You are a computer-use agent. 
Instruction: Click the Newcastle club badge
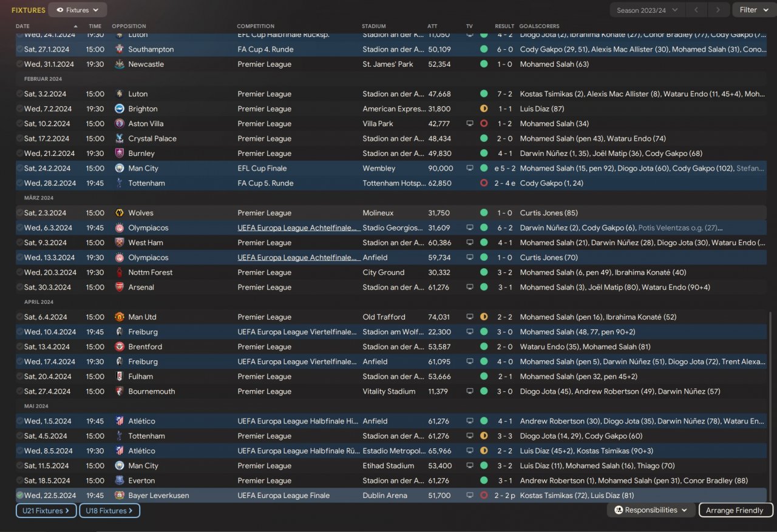point(120,64)
